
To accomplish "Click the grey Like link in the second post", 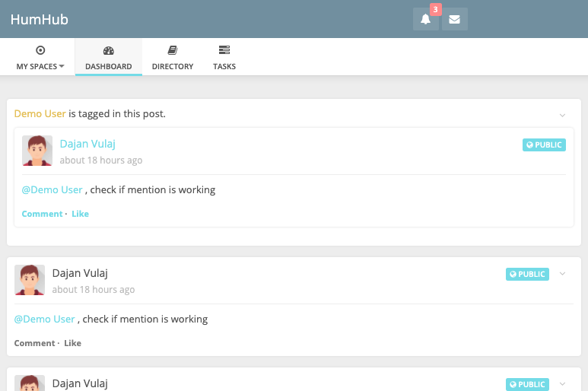I will [73, 343].
